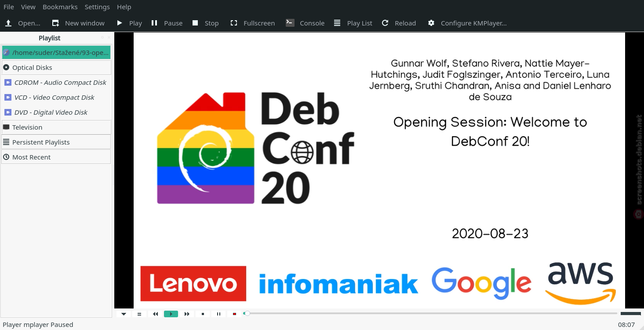Viewport: 644px width, 330px height.
Task: Click the Open... toolbar button
Action: (x=23, y=23)
